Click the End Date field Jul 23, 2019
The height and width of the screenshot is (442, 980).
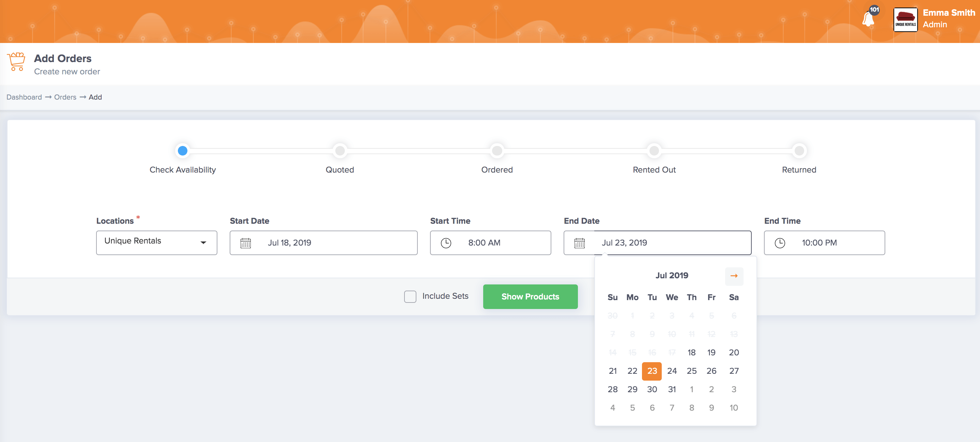pyautogui.click(x=657, y=242)
